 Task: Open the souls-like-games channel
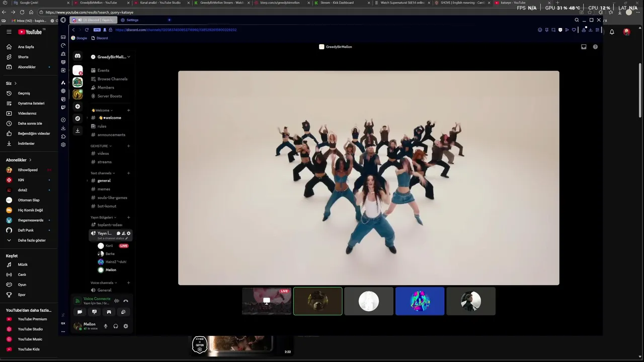click(109, 198)
